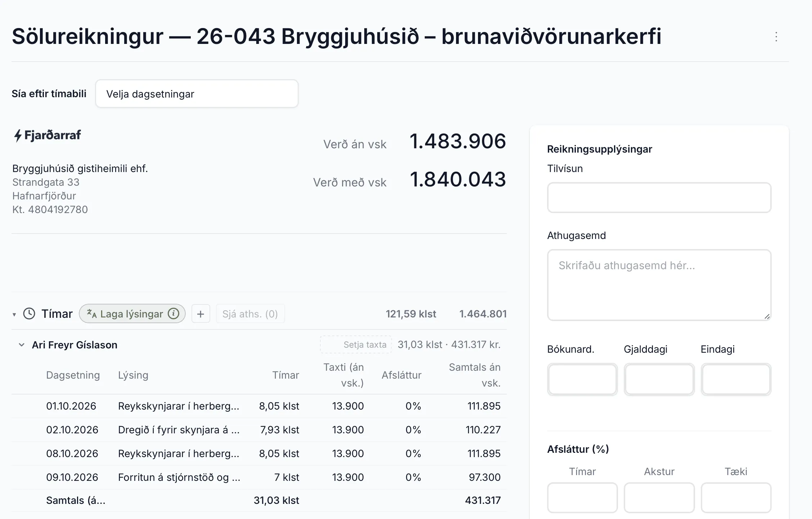Click the 110.227 amount cell
This screenshot has height=519, width=812.
coord(483,430)
